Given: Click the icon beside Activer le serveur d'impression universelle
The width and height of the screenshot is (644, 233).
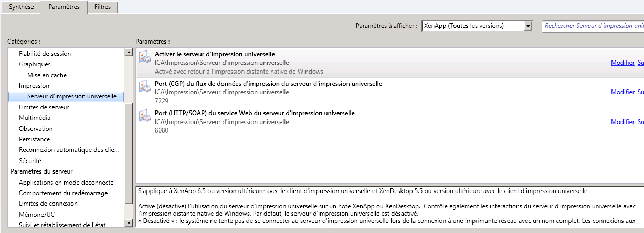Looking at the screenshot, I should 145,57.
